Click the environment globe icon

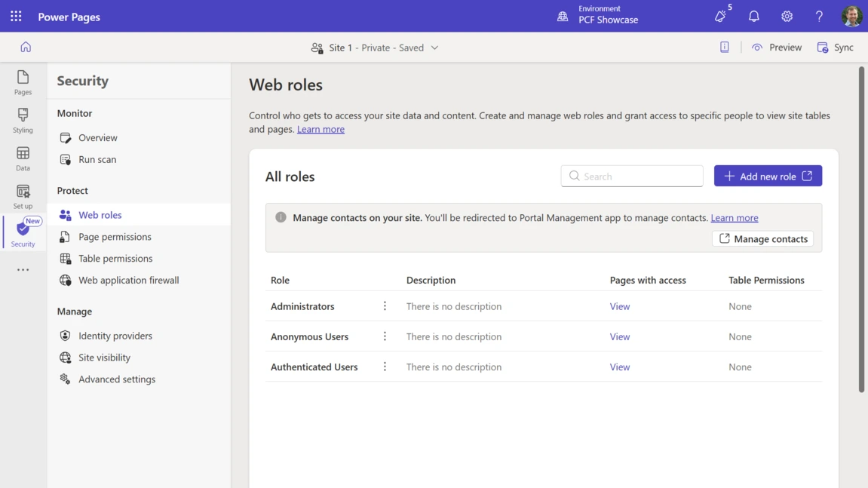[563, 16]
